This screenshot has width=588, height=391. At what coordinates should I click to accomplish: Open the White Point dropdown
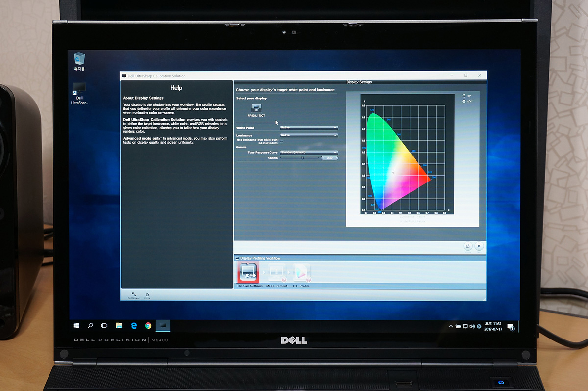[x=309, y=127]
